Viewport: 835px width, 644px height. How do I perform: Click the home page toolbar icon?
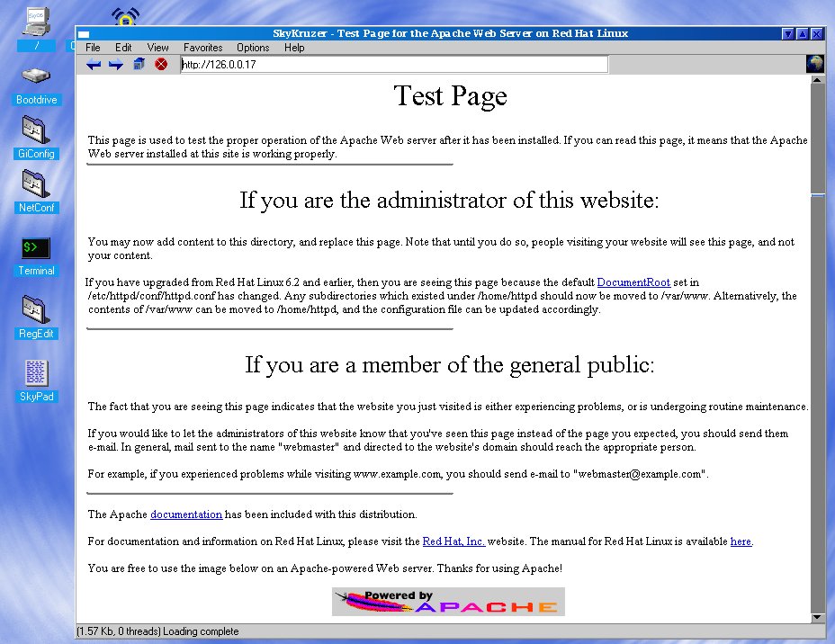[139, 65]
